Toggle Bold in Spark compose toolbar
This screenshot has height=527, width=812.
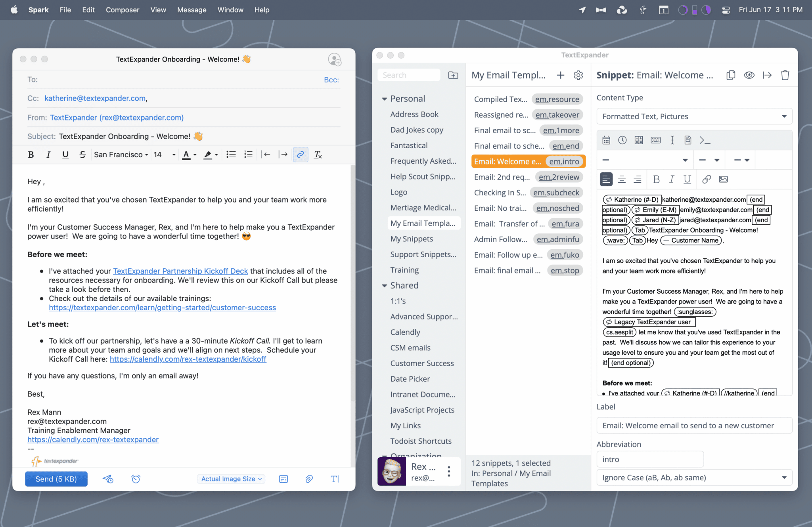click(31, 155)
